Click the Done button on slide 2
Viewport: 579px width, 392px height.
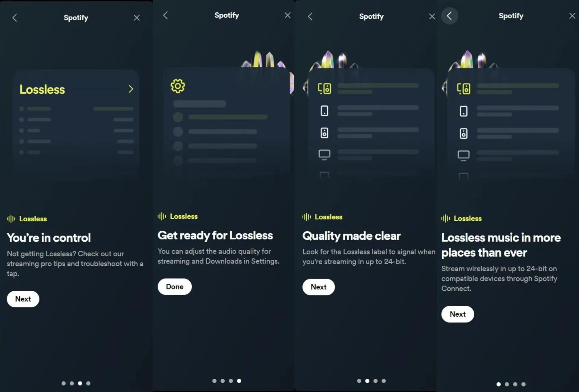click(x=175, y=286)
